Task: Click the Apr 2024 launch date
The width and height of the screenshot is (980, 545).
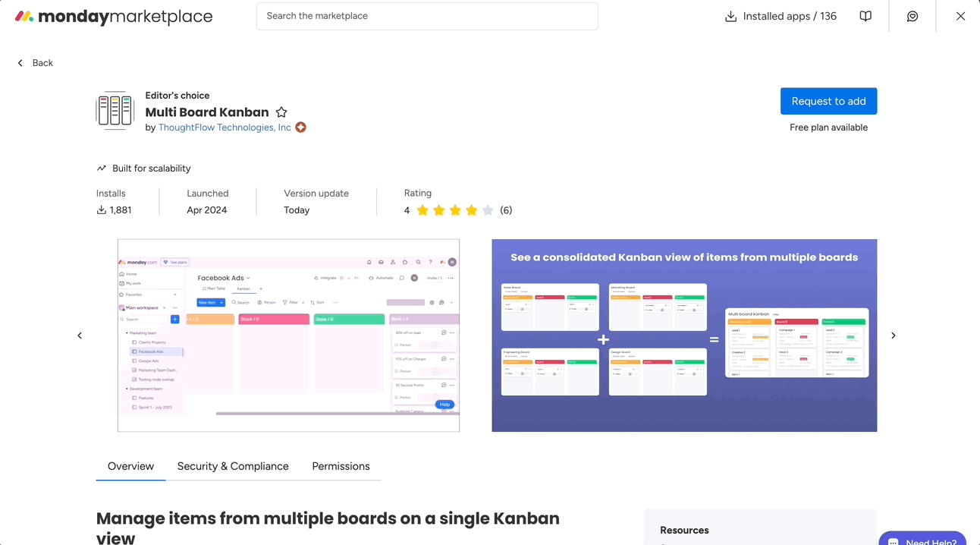Action: point(207,210)
